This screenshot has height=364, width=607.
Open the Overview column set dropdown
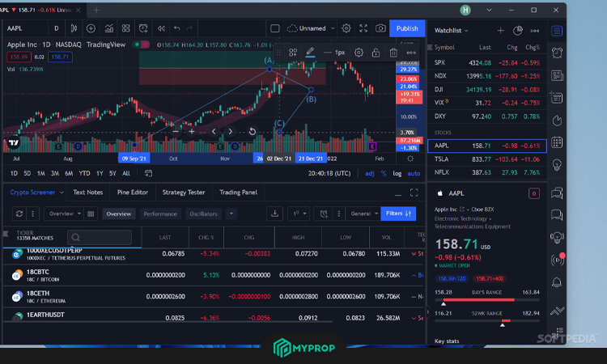click(x=64, y=214)
